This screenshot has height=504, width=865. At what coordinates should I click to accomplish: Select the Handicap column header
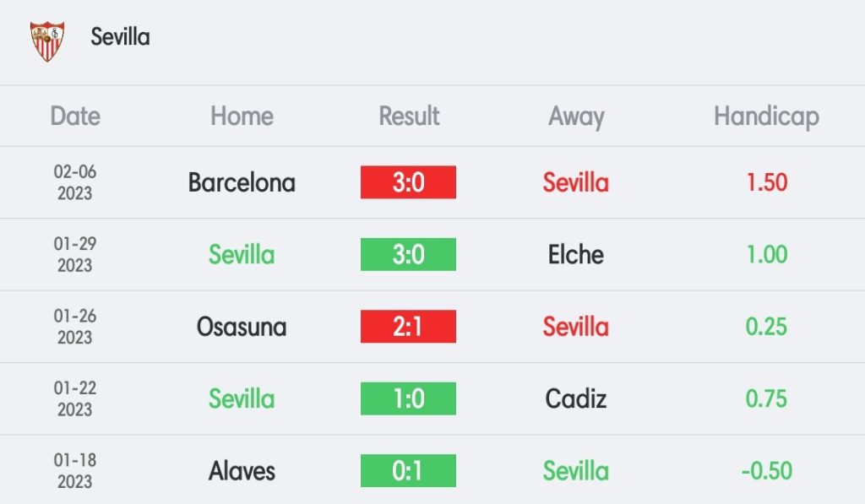click(766, 117)
